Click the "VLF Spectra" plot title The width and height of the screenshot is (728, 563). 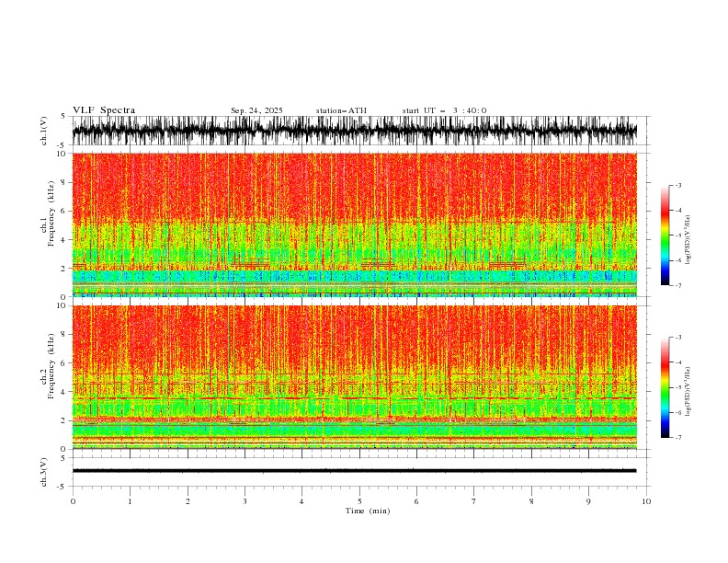104,110
